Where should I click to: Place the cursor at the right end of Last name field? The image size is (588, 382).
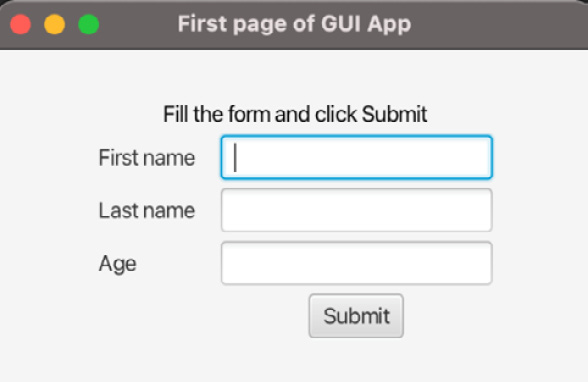tap(482, 210)
